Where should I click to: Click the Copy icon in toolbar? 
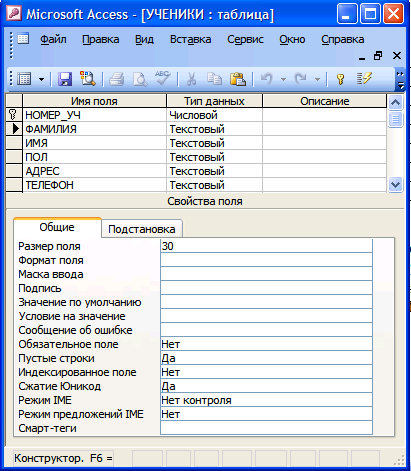(214, 79)
